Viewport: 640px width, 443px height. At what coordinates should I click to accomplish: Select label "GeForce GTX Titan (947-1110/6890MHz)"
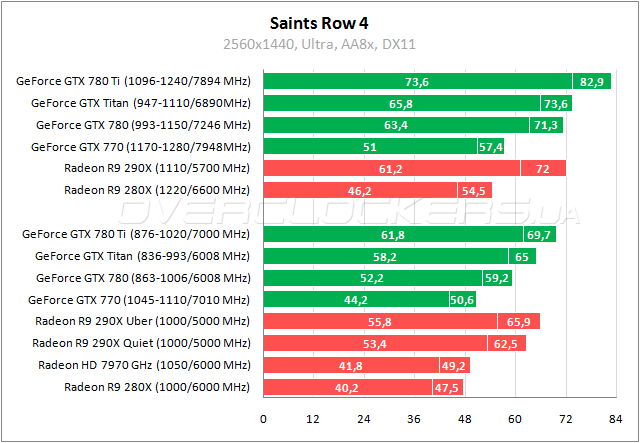point(141,103)
